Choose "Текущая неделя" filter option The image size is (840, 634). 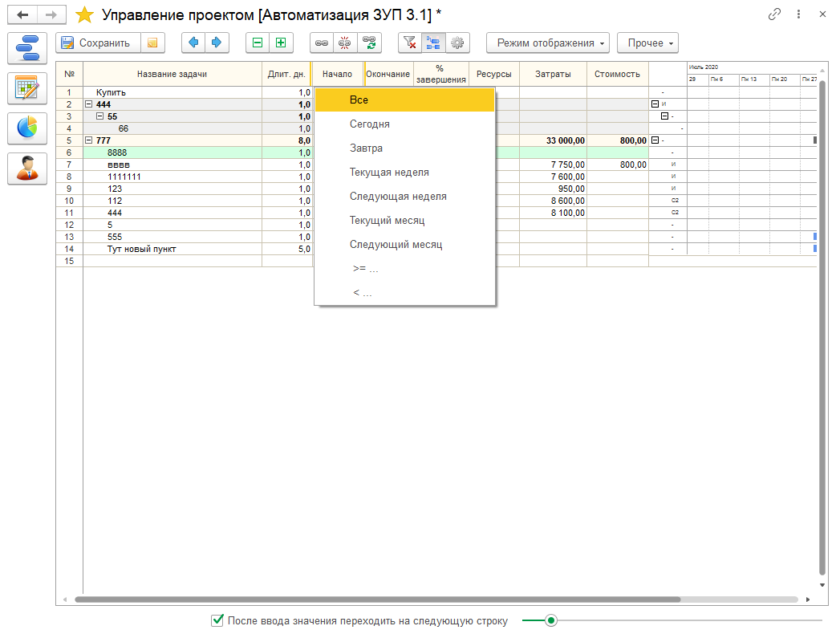389,173
